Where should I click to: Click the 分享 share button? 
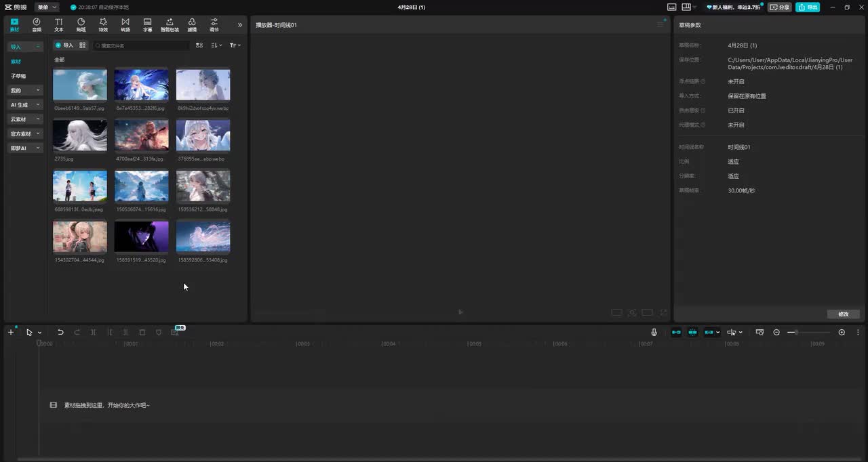(780, 7)
